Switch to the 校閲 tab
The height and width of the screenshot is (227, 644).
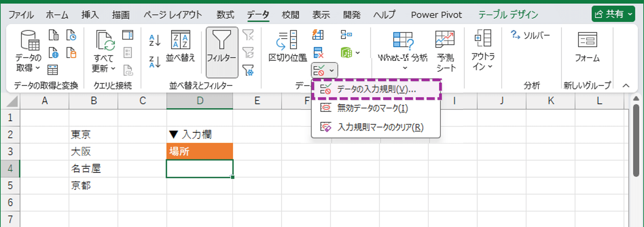[x=290, y=15]
